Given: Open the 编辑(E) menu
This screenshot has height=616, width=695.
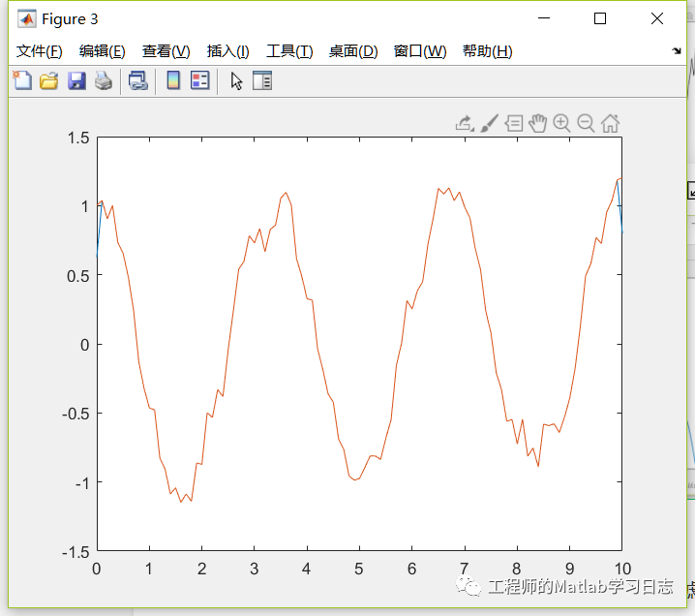Looking at the screenshot, I should click(x=102, y=51).
